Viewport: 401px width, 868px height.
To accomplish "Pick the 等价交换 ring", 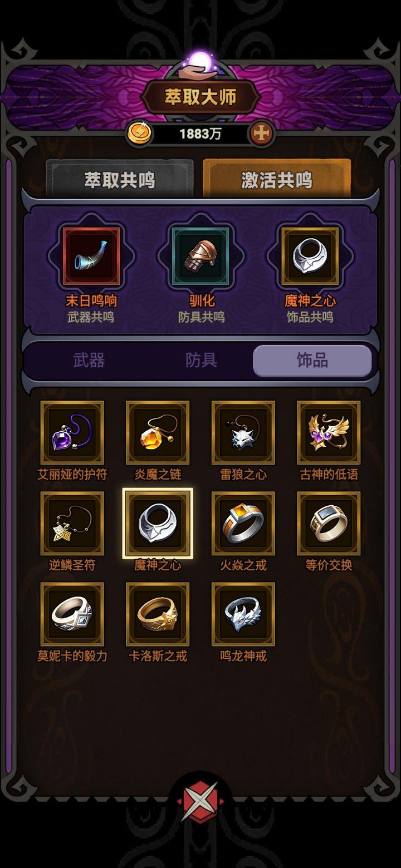I will click(329, 524).
